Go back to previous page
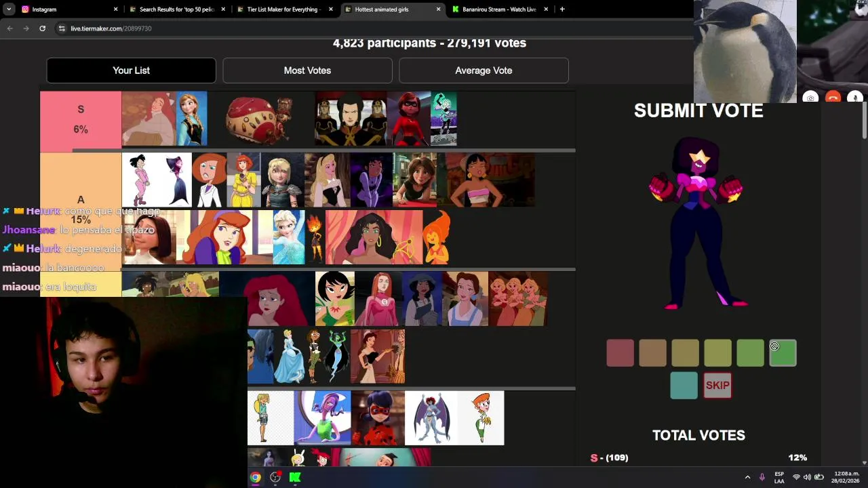This screenshot has height=488, width=868. click(x=9, y=28)
